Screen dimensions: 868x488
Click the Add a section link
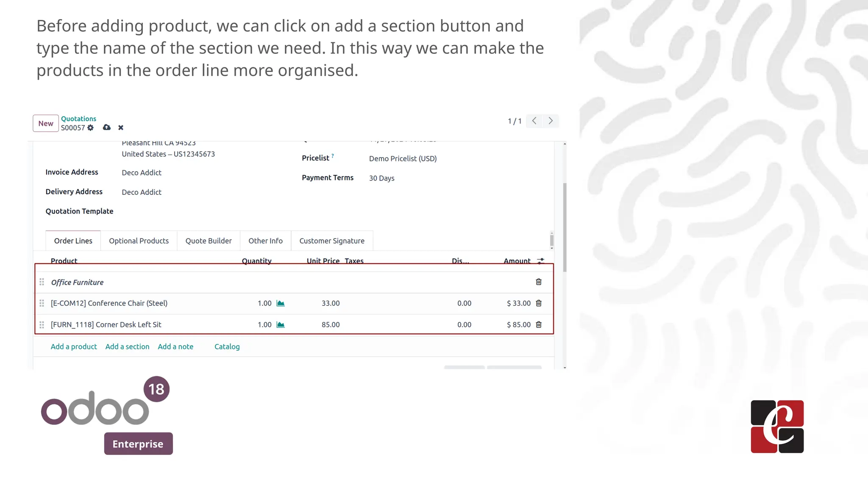click(127, 347)
